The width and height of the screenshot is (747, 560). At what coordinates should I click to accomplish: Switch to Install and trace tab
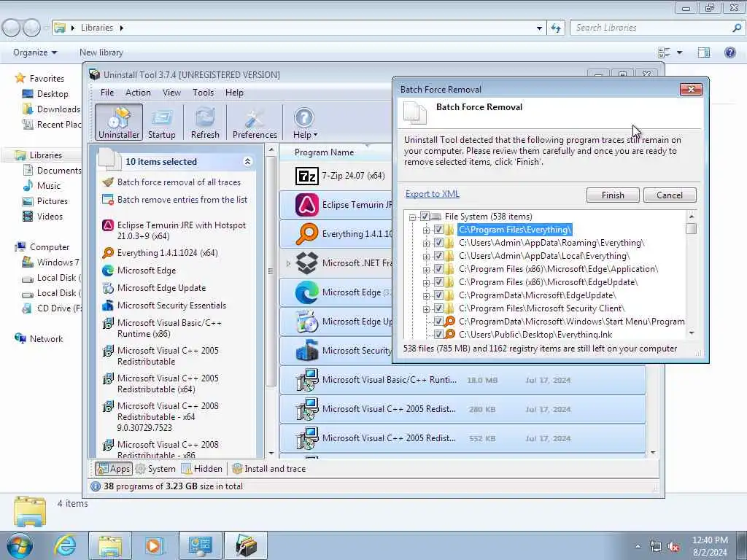click(269, 469)
